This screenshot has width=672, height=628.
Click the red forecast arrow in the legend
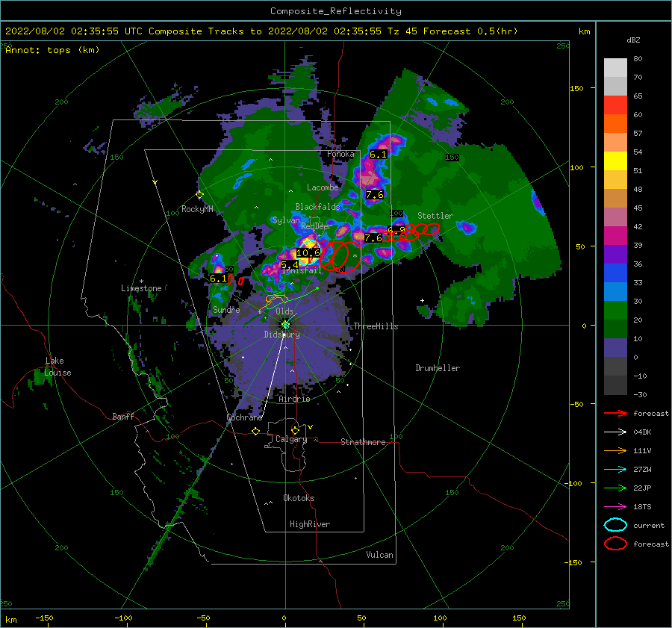point(615,413)
